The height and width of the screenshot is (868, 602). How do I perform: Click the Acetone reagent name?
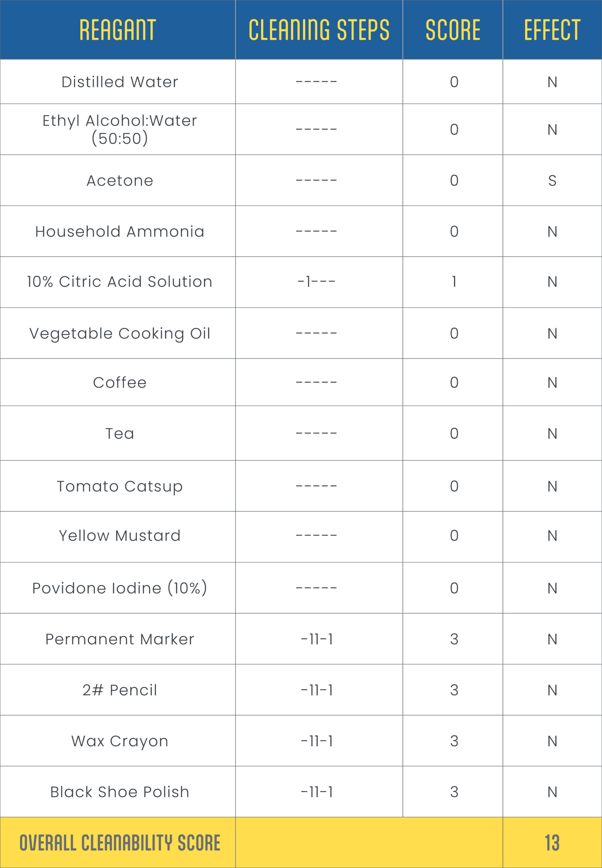[119, 181]
